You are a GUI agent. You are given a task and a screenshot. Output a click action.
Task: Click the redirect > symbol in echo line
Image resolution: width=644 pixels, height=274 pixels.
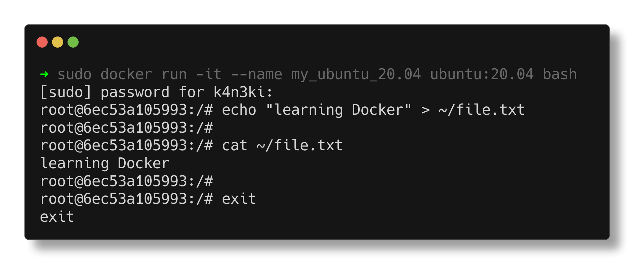tap(425, 110)
